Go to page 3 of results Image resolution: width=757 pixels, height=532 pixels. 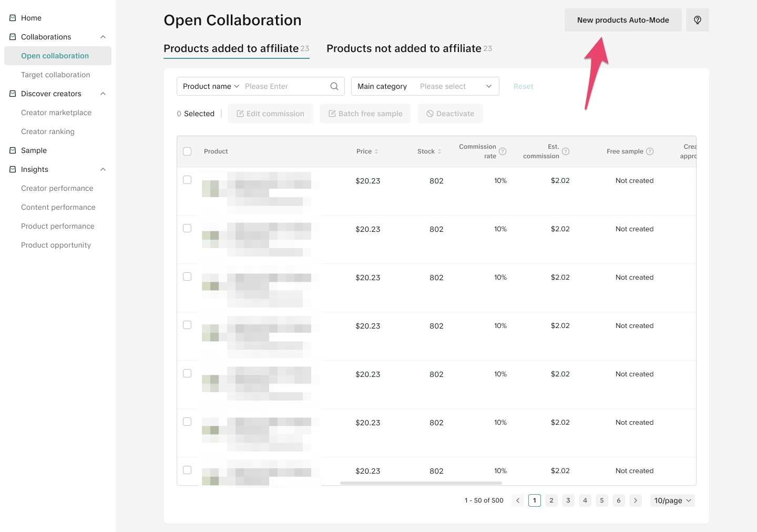[568, 500]
